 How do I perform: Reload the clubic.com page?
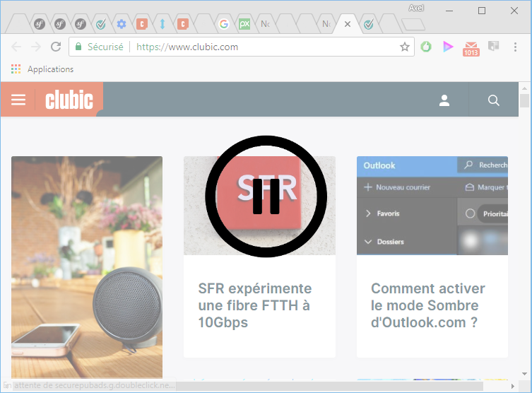coord(56,47)
